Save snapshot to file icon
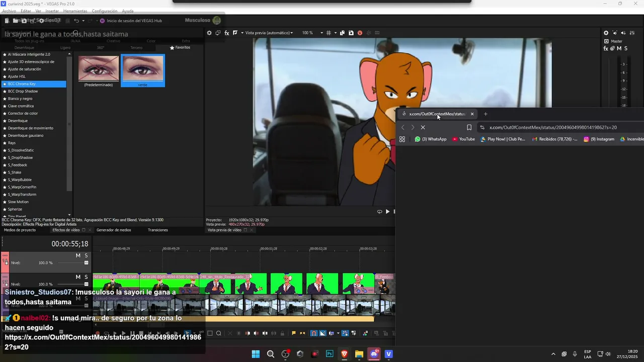The height and width of the screenshot is (362, 644). [351, 33]
